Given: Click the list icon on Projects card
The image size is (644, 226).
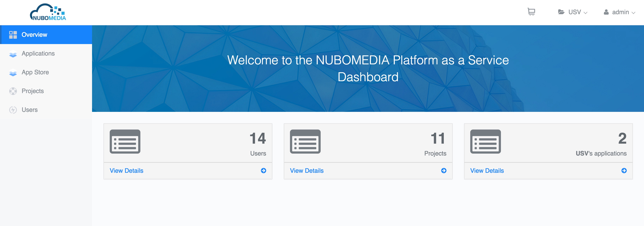Looking at the screenshot, I should [305, 141].
